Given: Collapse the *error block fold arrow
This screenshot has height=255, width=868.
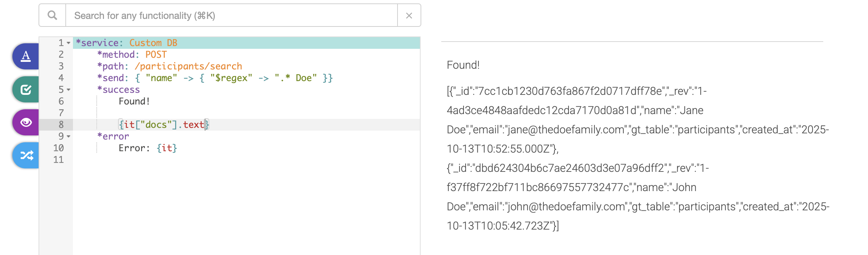Looking at the screenshot, I should (68, 136).
